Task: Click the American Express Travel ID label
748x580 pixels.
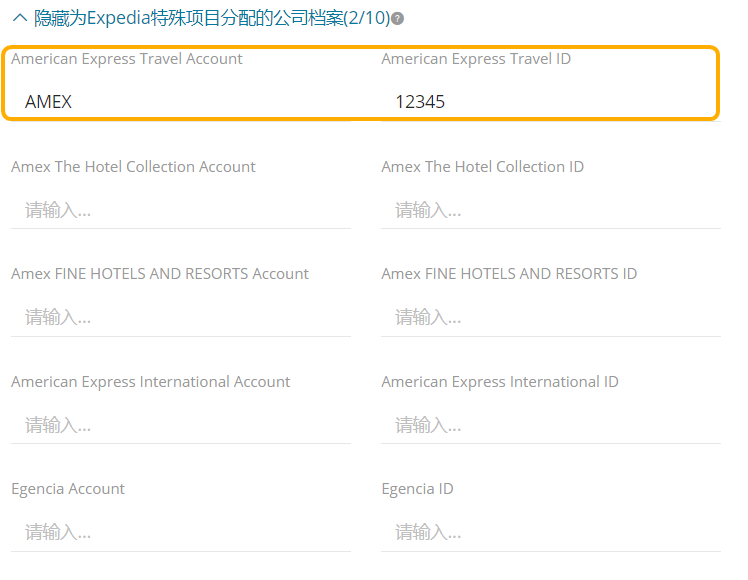Action: point(476,59)
